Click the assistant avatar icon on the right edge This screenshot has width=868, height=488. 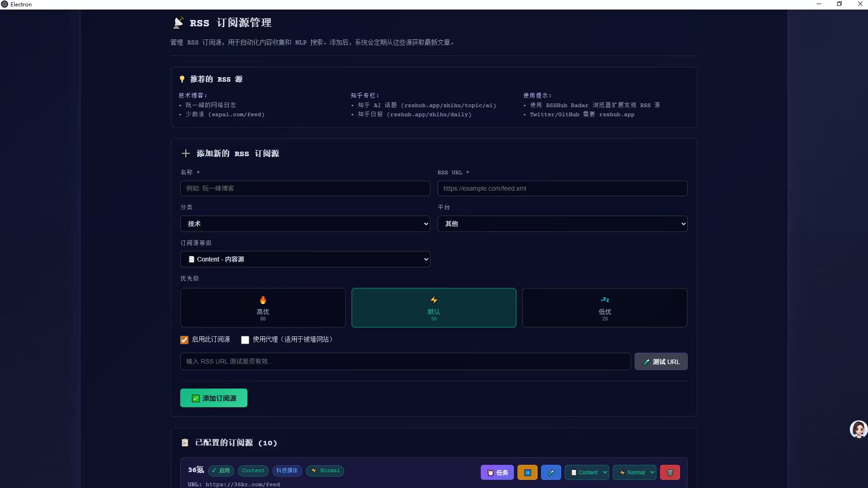(858, 429)
